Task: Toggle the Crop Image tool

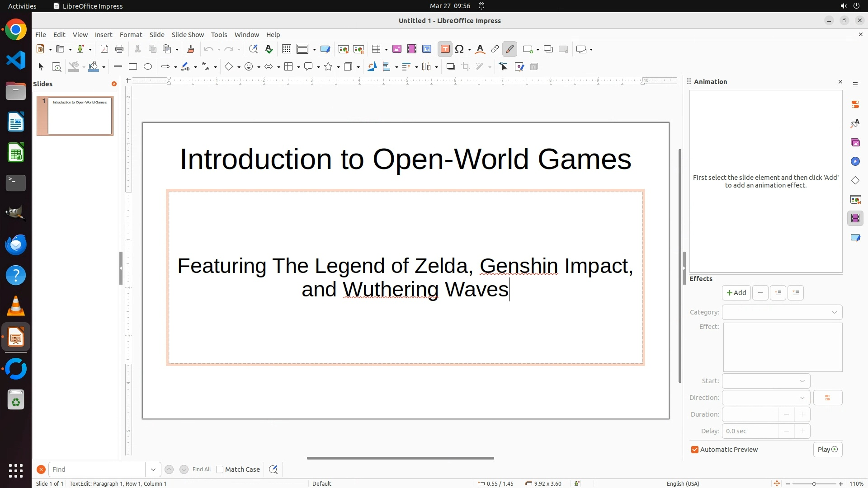Action: pos(466,67)
